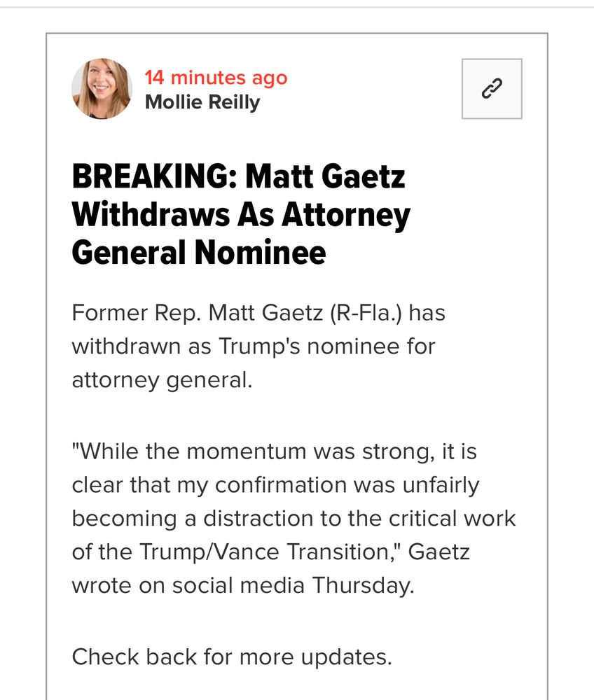This screenshot has width=594, height=700.
Task: Click the "14 minutes ago" timestamp
Action: pos(216,78)
